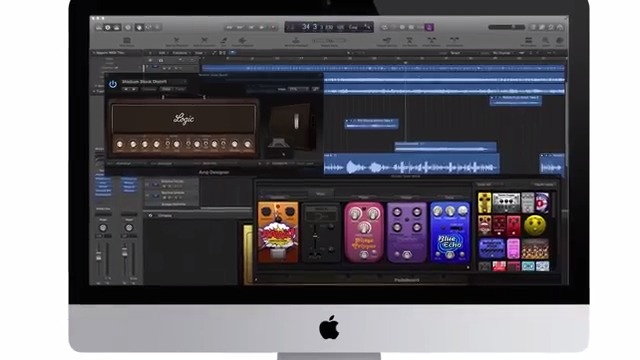Viewport: 640px width, 360px height.
Task: Select the black wah pedal on Pedalboard
Action: (321, 232)
